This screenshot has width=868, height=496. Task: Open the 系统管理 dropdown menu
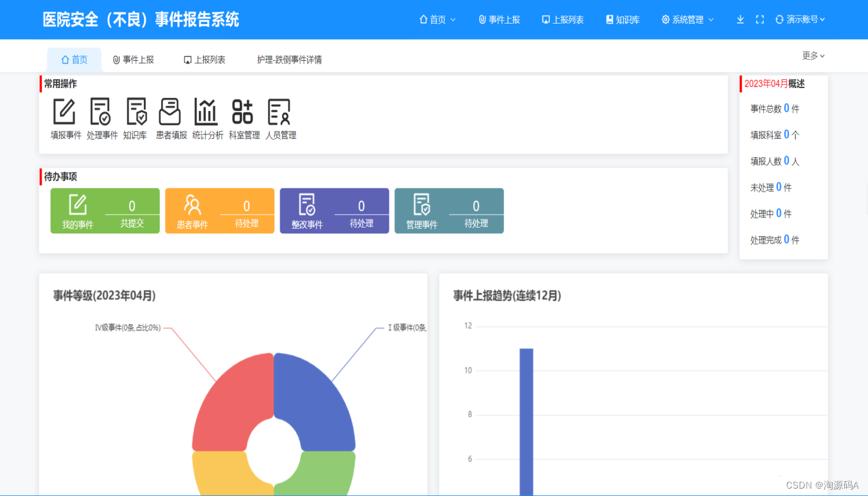pos(687,19)
